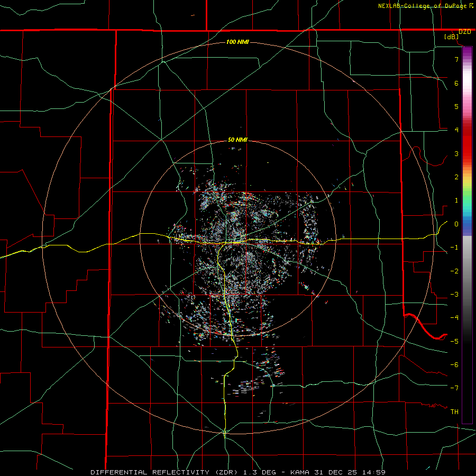
Task: Click the 7 value on color scale
Action: click(456, 59)
